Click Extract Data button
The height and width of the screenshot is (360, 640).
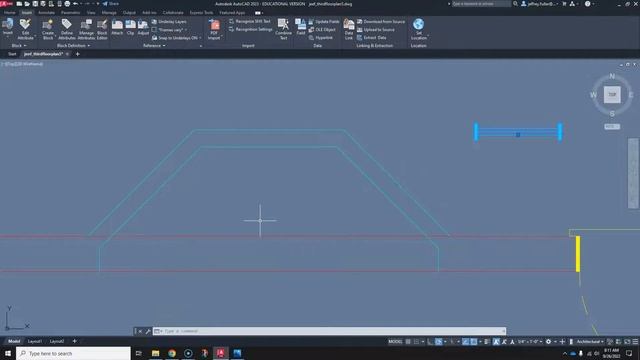point(371,38)
